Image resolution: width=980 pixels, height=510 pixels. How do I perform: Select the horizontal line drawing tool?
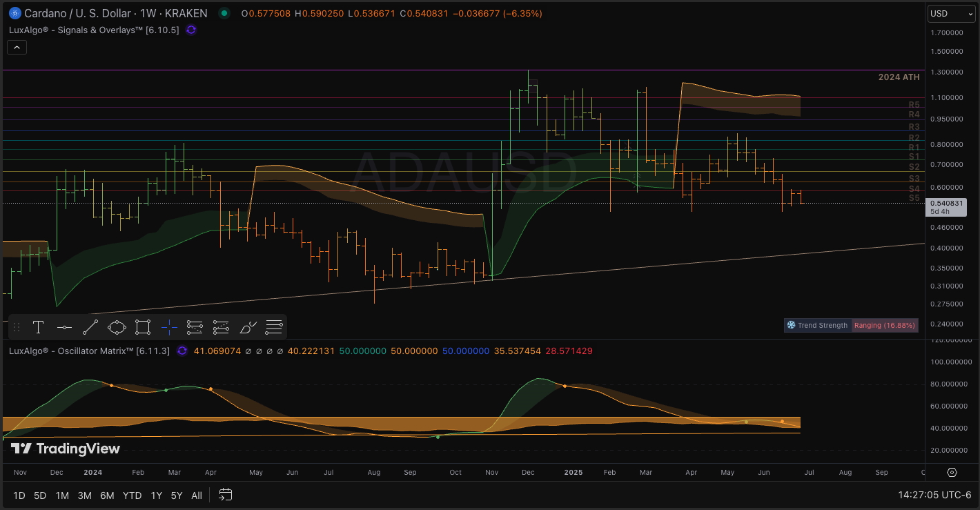tap(64, 327)
